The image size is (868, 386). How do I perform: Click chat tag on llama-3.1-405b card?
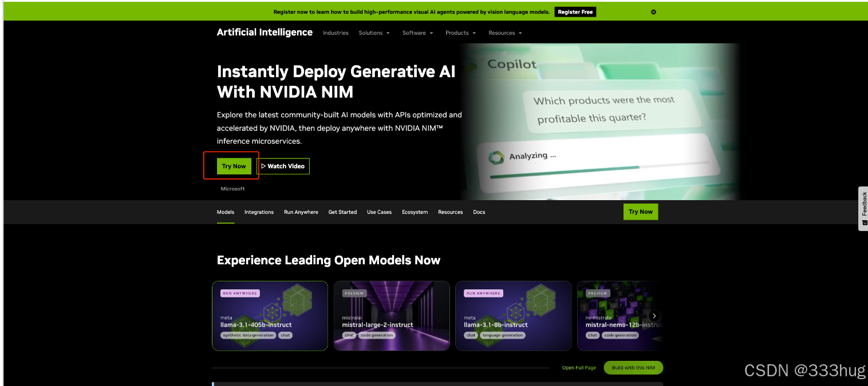pyautogui.click(x=285, y=335)
